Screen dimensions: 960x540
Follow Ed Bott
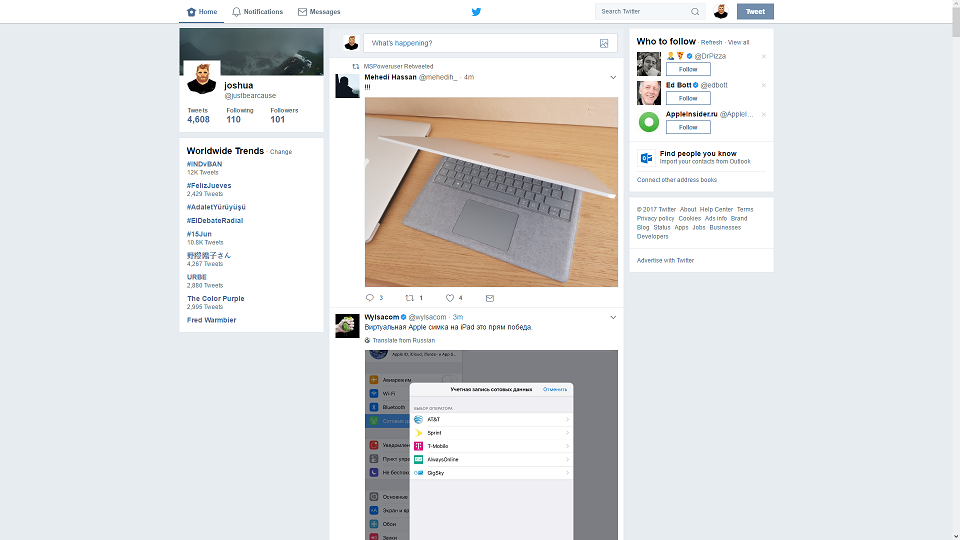pos(688,98)
